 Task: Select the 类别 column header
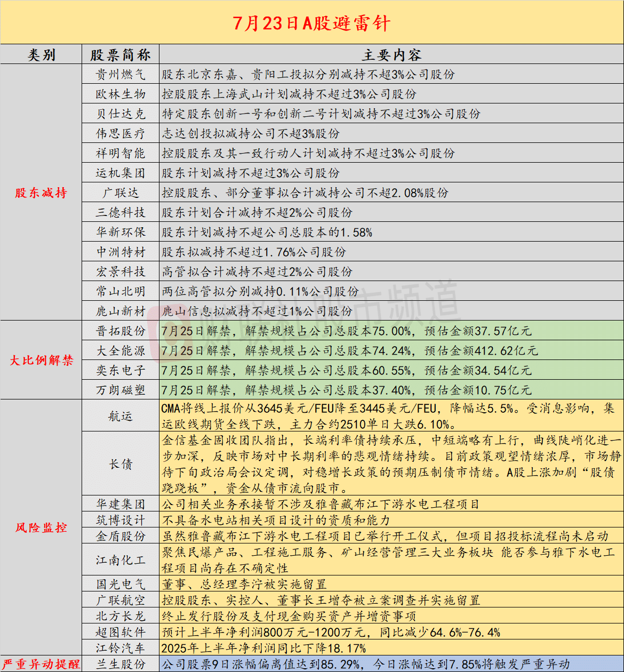coord(41,54)
